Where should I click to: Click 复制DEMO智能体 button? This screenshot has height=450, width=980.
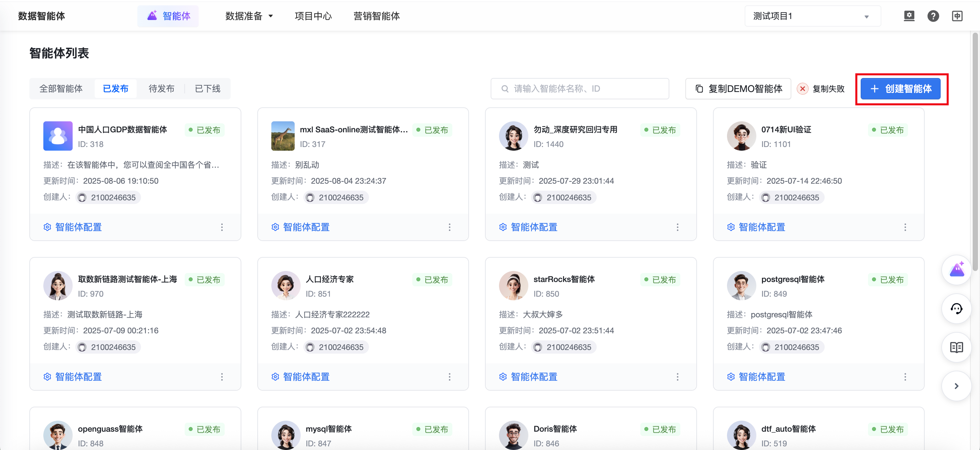(738, 89)
